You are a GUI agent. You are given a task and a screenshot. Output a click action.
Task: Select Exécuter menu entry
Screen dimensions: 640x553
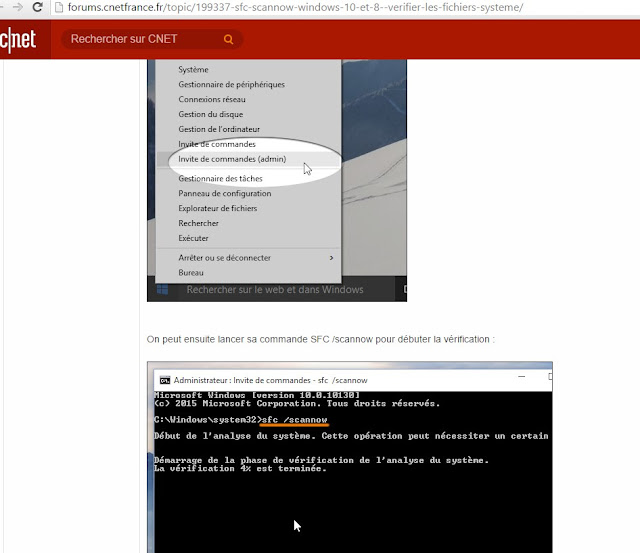[x=193, y=238]
